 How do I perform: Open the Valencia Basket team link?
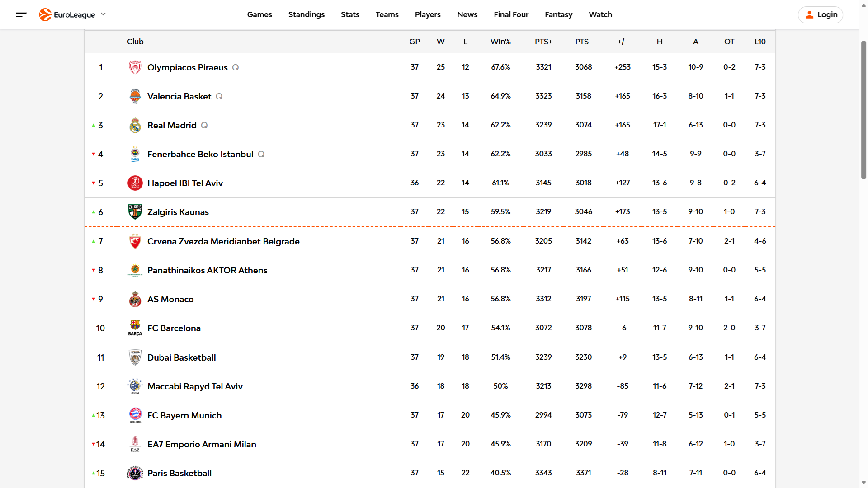coord(179,96)
